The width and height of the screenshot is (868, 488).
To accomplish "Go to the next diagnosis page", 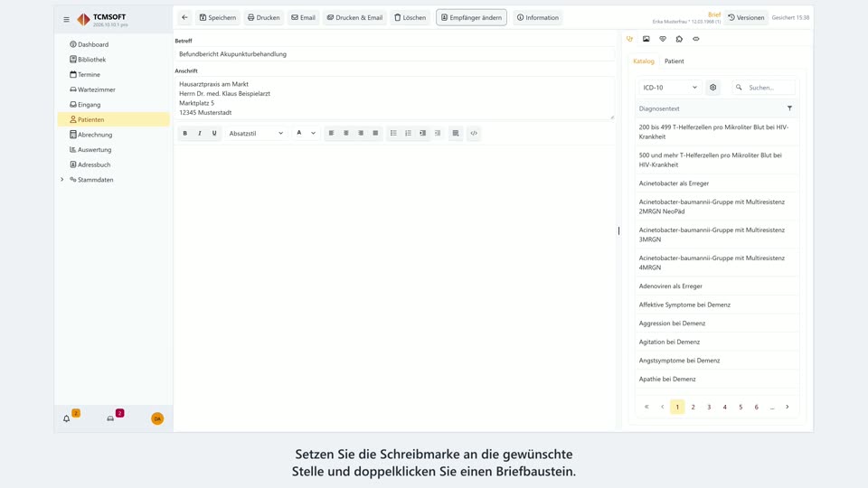I will click(788, 408).
